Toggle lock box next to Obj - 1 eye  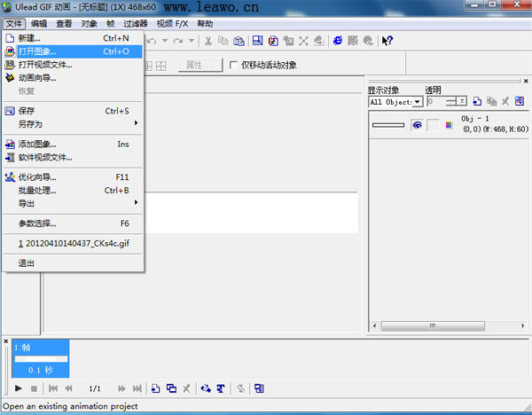point(433,125)
